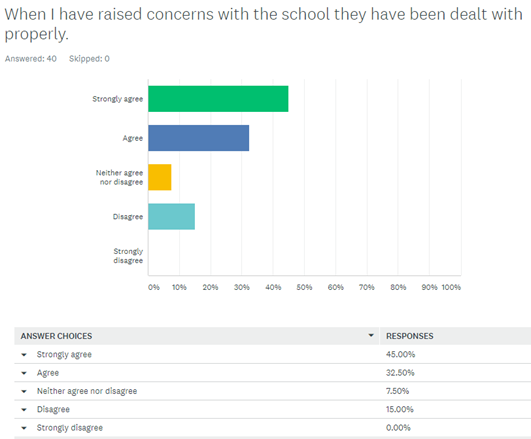Open the Answer Choices column dropdown arrow

click(x=371, y=335)
